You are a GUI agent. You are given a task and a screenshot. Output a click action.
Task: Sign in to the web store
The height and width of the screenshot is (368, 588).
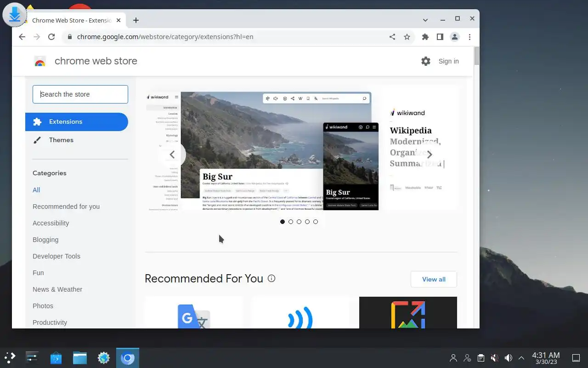(x=448, y=61)
